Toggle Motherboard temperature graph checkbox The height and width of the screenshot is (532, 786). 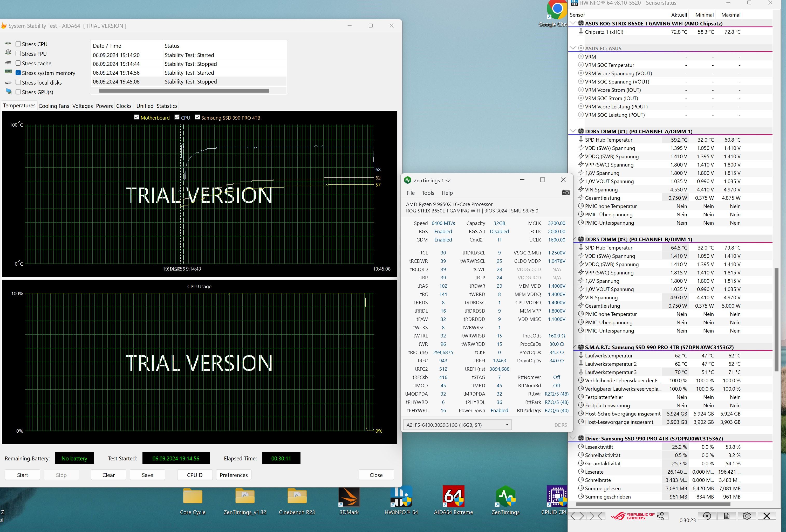(137, 117)
